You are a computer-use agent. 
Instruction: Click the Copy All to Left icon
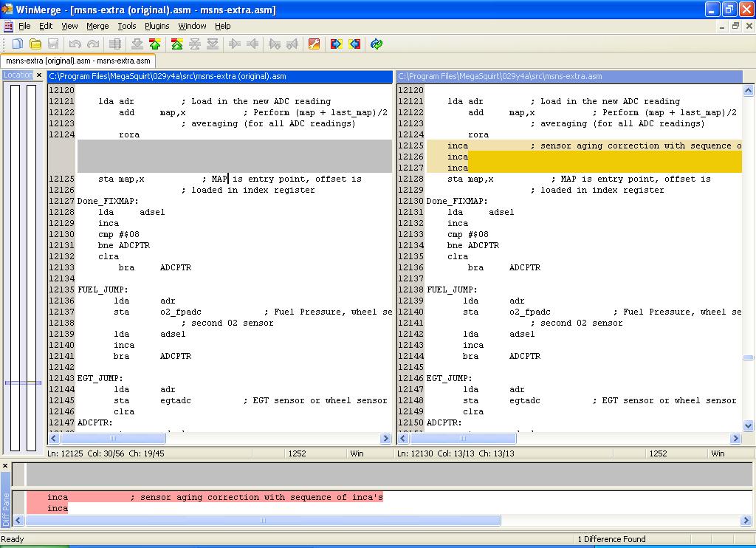[x=354, y=44]
